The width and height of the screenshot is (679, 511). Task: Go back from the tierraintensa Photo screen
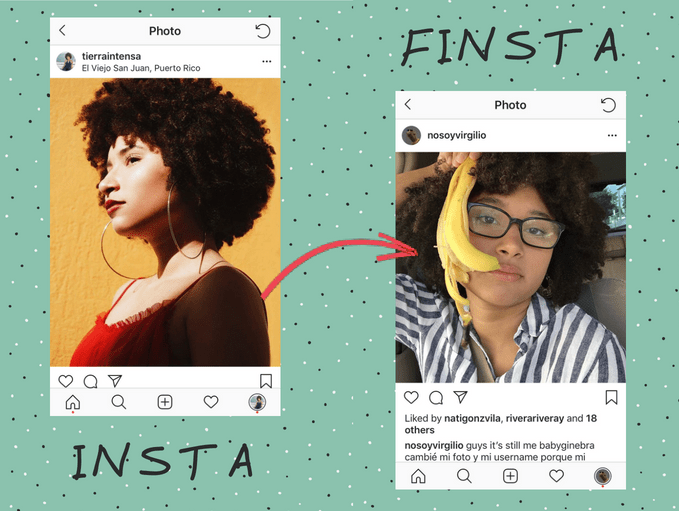point(62,30)
